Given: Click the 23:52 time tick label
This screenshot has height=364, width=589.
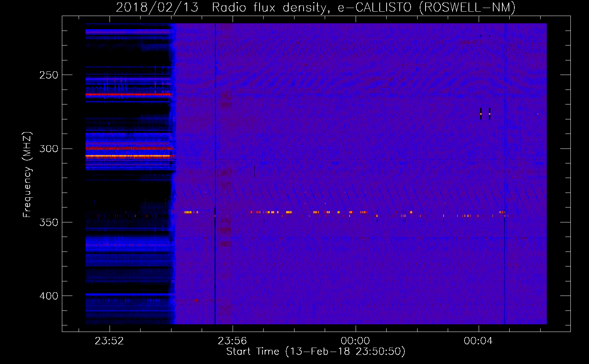Looking at the screenshot, I should 109,341.
